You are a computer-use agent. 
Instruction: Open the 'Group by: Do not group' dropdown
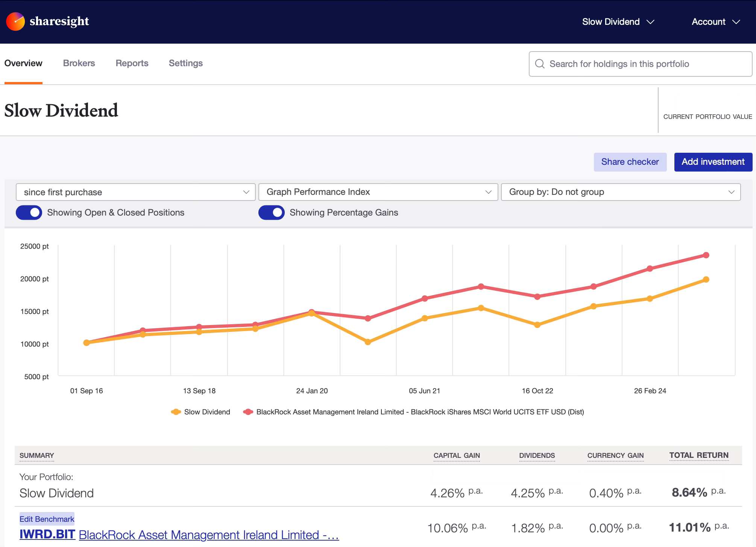(x=621, y=192)
